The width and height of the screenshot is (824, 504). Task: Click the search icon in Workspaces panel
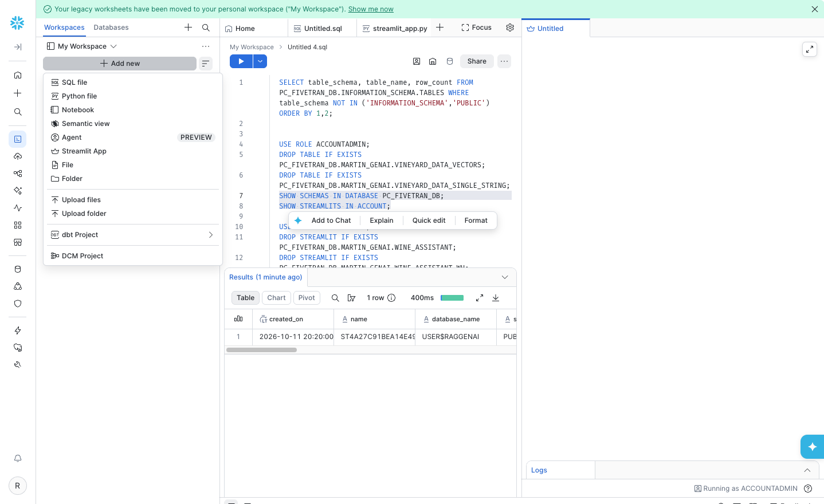coord(206,27)
